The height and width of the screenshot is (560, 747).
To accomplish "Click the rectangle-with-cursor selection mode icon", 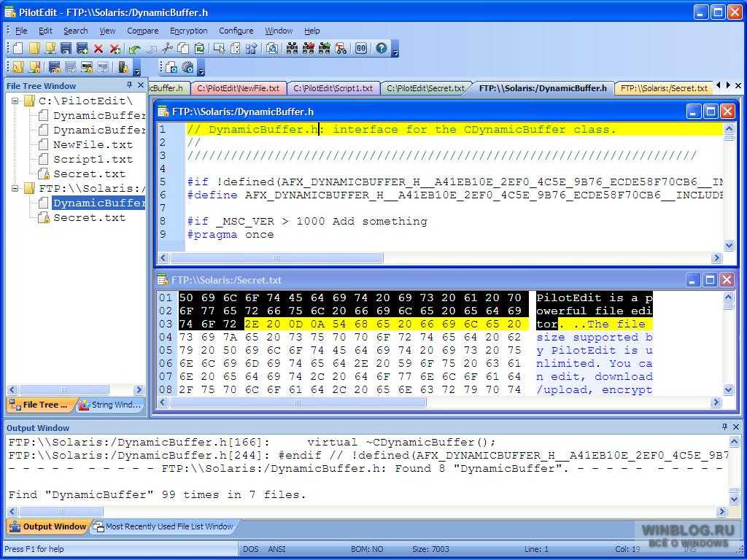I will click(219, 48).
